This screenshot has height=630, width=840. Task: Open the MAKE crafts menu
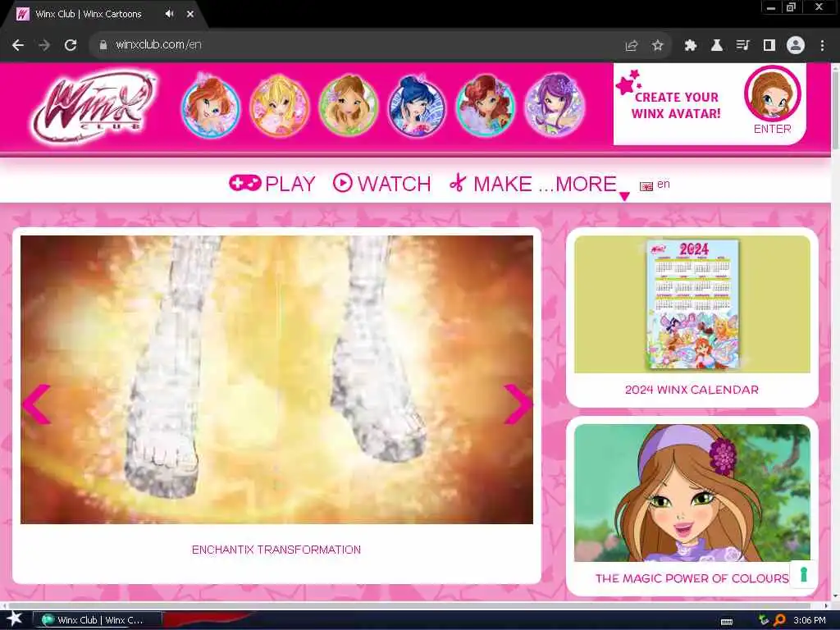[x=491, y=184]
